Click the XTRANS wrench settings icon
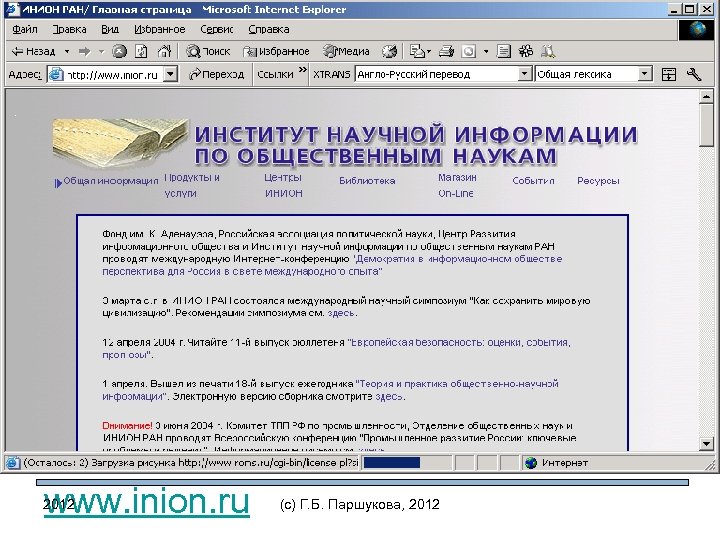 [x=694, y=74]
